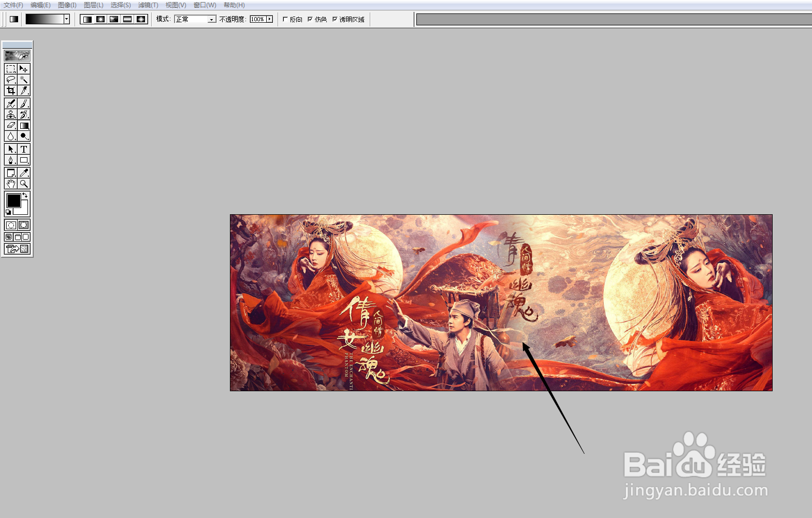Reset default foreground and background colors

pos(8,212)
